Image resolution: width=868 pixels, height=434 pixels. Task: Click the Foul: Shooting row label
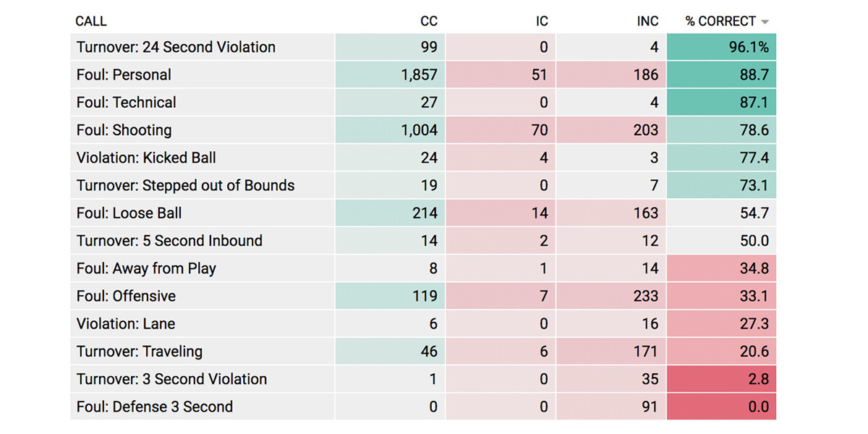coord(124,130)
